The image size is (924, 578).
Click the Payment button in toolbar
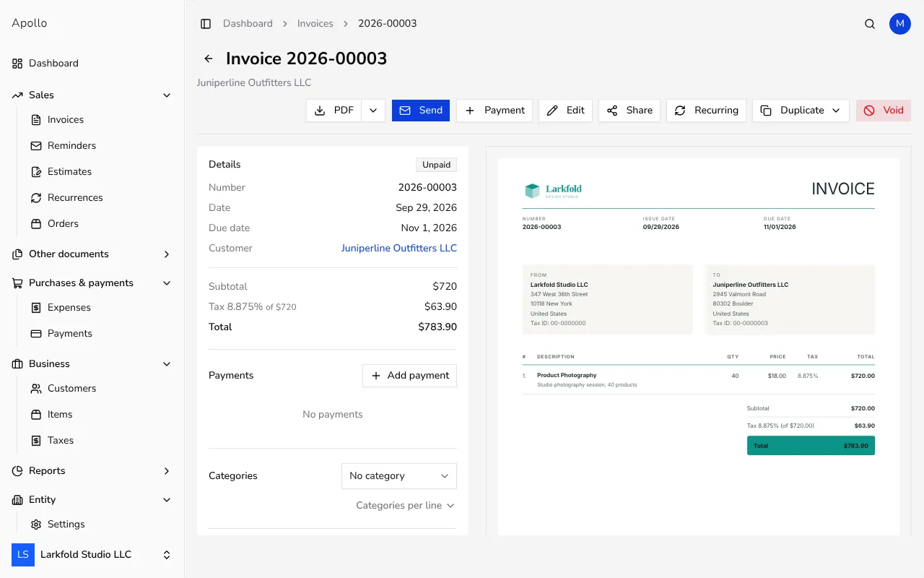494,111
